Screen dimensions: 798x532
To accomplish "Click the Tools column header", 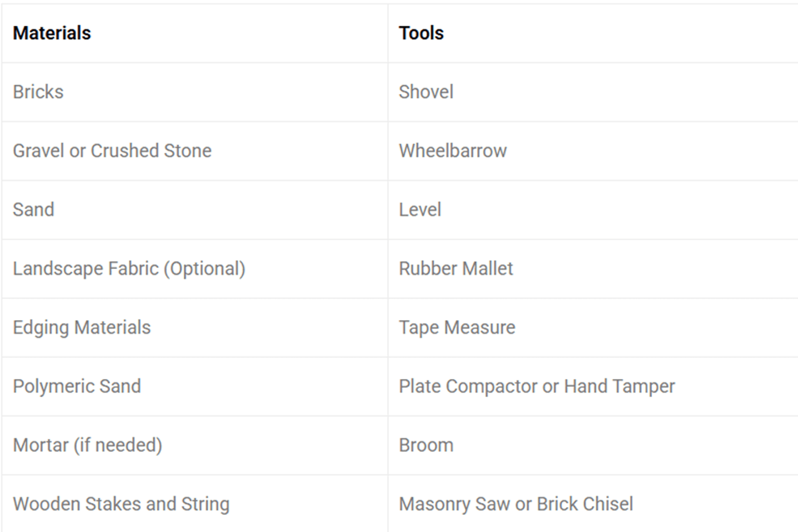I will 421,33.
